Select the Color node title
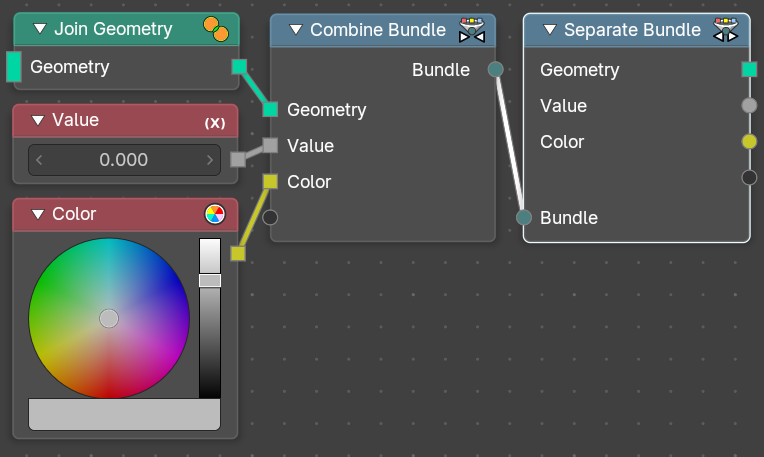The image size is (764, 457). point(74,214)
